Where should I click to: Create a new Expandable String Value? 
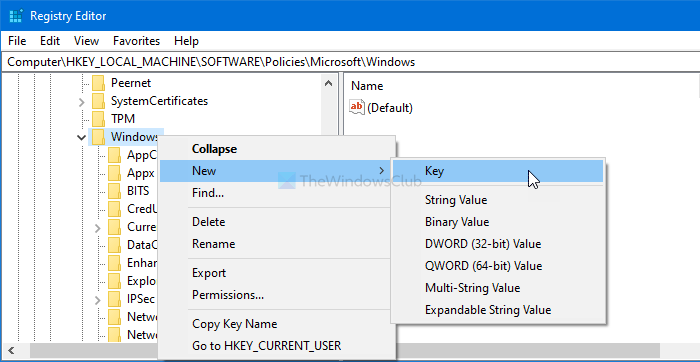(x=498, y=310)
